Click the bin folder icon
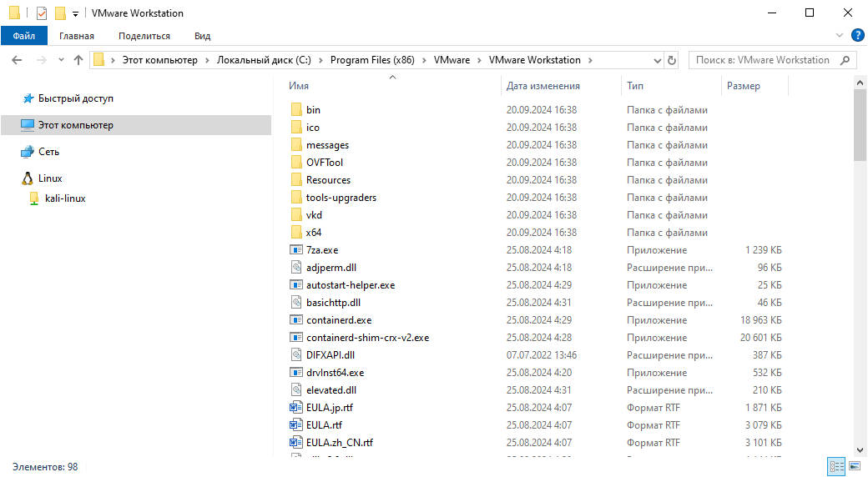The height and width of the screenshot is (477, 868). [x=296, y=109]
